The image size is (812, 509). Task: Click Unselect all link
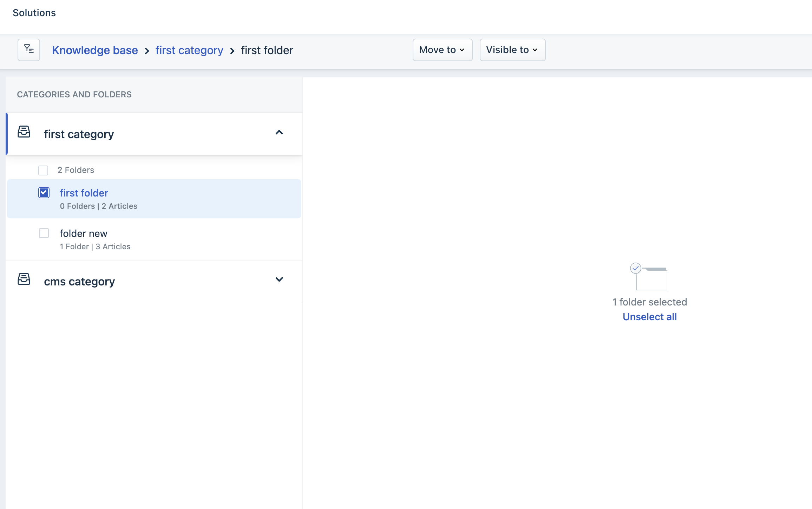pyautogui.click(x=649, y=317)
